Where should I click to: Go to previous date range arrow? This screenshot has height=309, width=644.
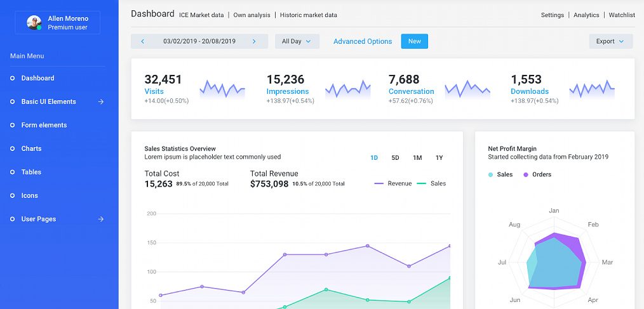[x=142, y=41]
